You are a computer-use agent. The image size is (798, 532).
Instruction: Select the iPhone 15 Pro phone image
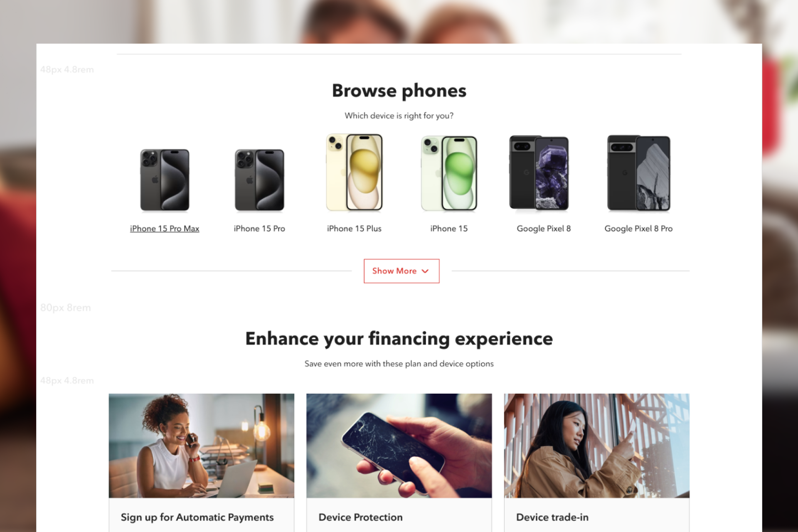pyautogui.click(x=259, y=180)
